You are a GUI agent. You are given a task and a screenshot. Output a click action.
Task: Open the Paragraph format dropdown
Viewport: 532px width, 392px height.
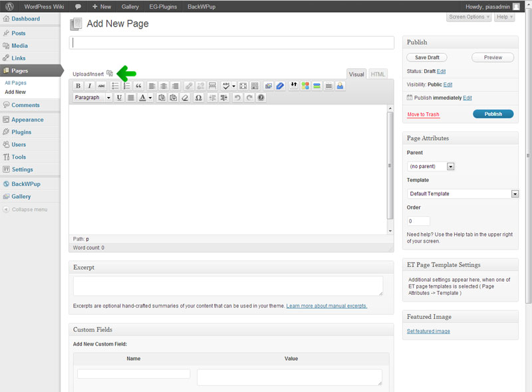pyautogui.click(x=92, y=98)
